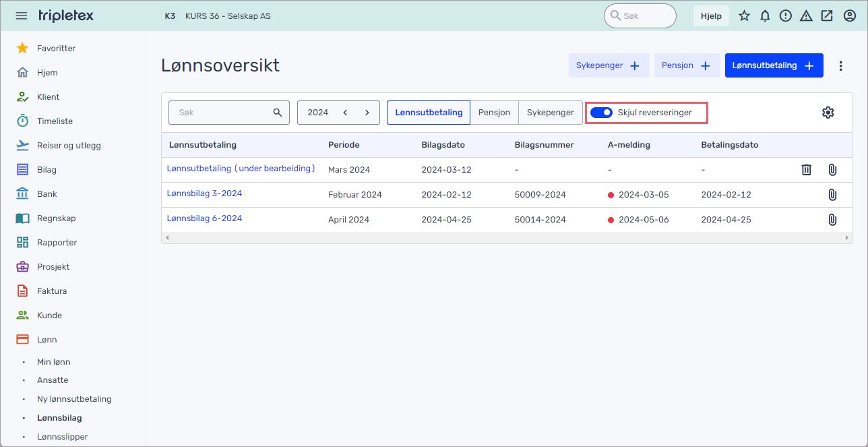Open Rapporter in the sidebar
The image size is (868, 447).
(x=46, y=243)
